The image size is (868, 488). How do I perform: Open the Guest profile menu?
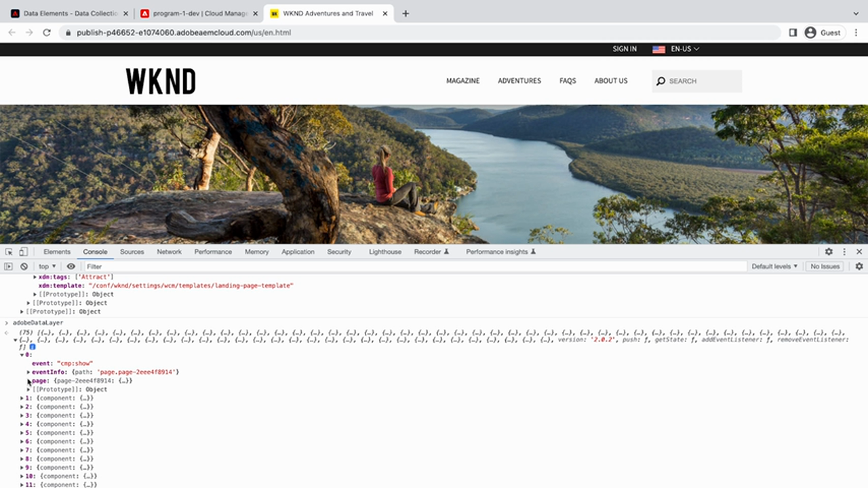pyautogui.click(x=823, y=33)
